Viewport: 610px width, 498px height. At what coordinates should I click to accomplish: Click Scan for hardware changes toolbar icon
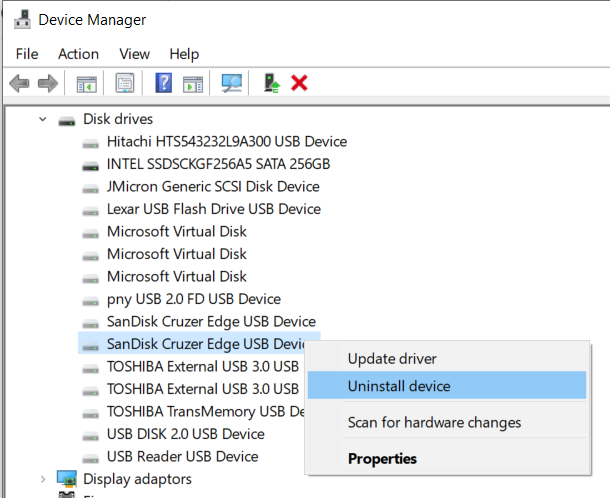[x=232, y=83]
